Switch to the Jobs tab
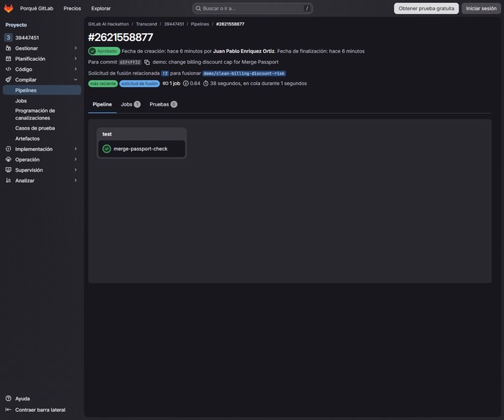 pos(130,105)
